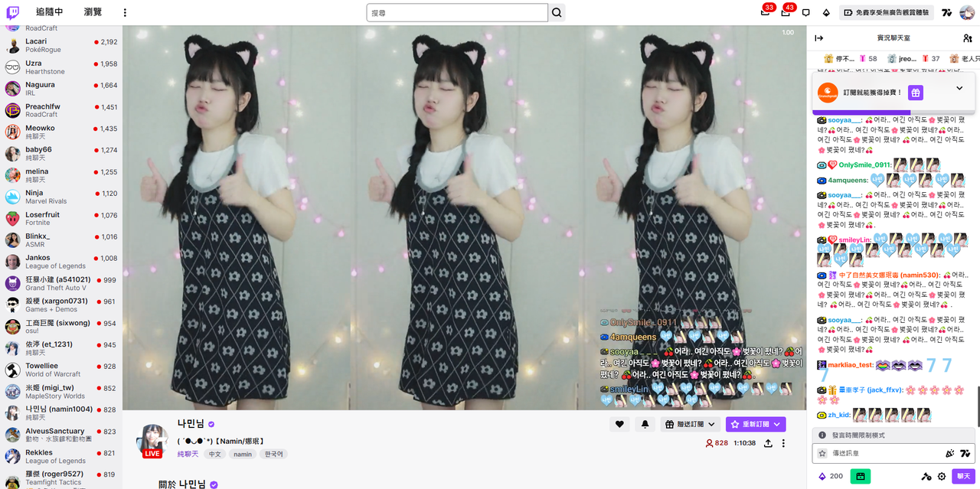The width and height of the screenshot is (980, 489).
Task: Click the 發言時間限制模式 slow mode info icon
Action: tap(822, 435)
